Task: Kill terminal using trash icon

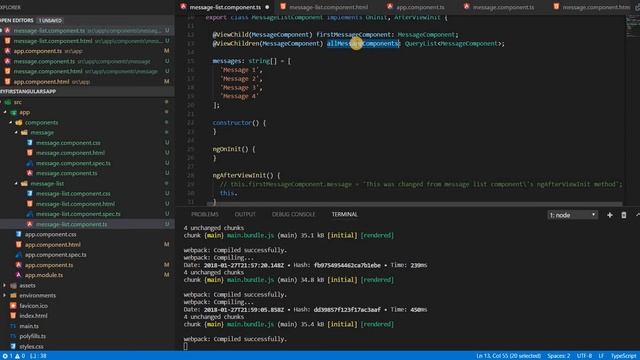Action: pos(624,215)
